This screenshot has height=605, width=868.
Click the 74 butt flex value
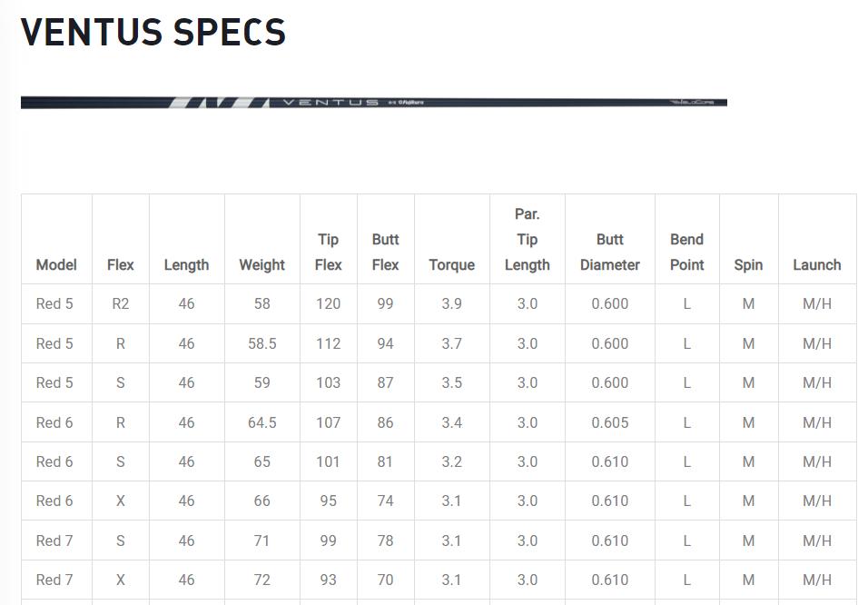click(385, 501)
